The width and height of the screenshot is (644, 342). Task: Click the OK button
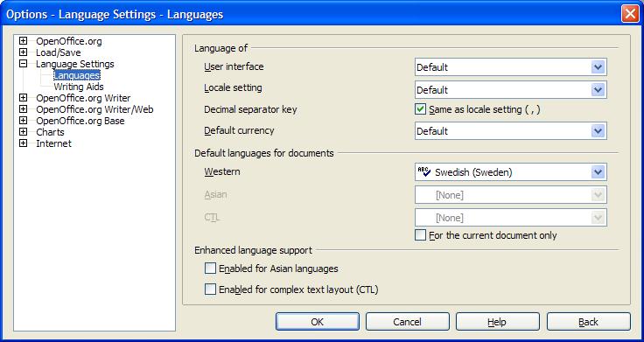(x=318, y=322)
